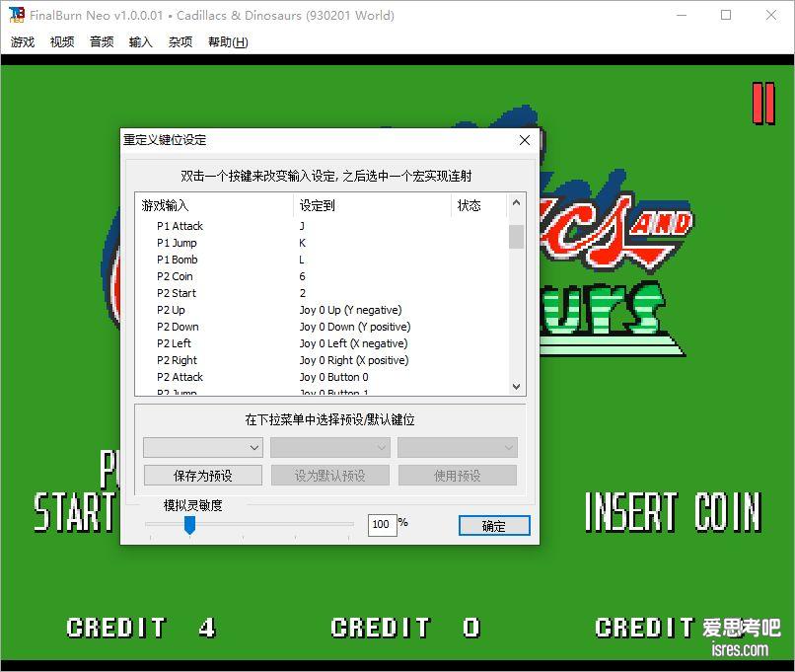The image size is (795, 672).
Task: Select the P2 Start row
Action: 322,293
